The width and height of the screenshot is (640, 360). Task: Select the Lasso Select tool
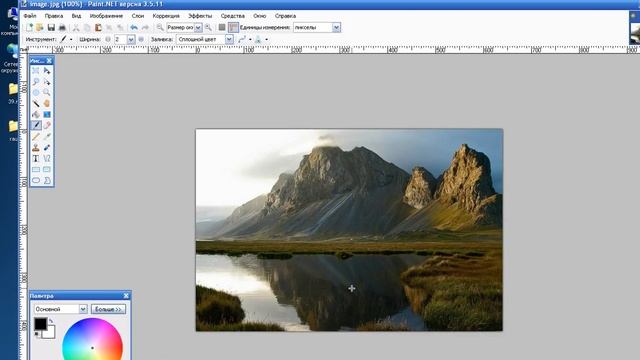(36, 82)
